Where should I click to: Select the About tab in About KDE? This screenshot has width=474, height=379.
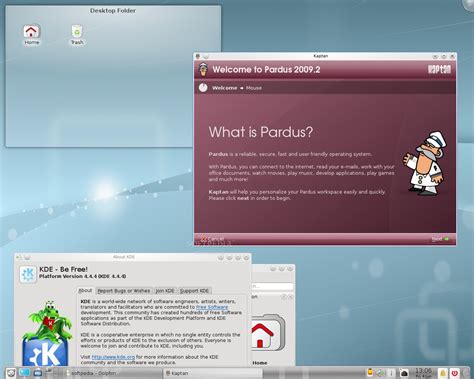(85, 291)
